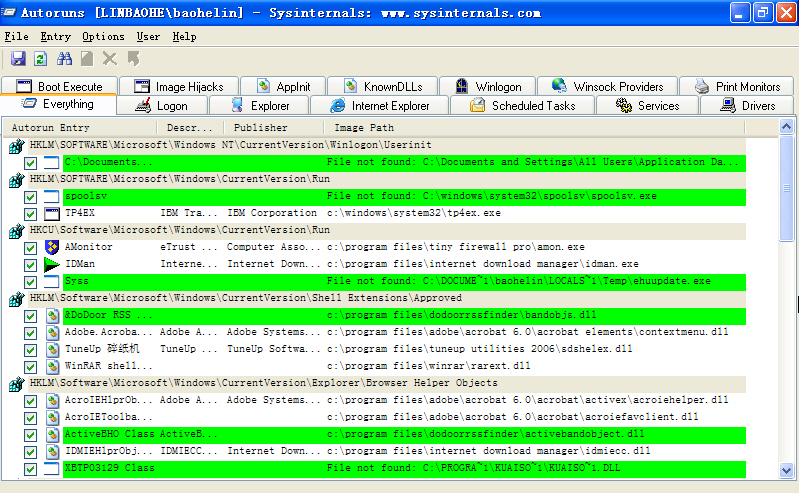Viewport: 799px width, 493px height.
Task: Open the Internet Explorer tab
Action: click(380, 106)
